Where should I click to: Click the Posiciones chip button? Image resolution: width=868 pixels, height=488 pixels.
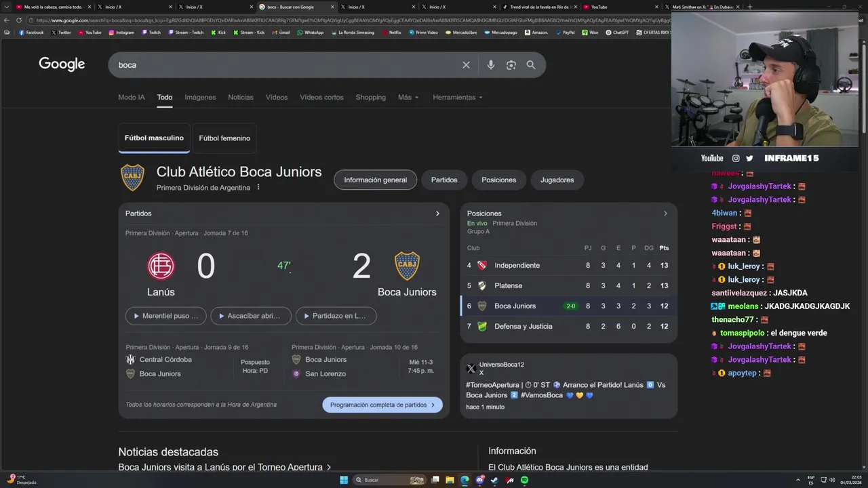[x=499, y=180]
